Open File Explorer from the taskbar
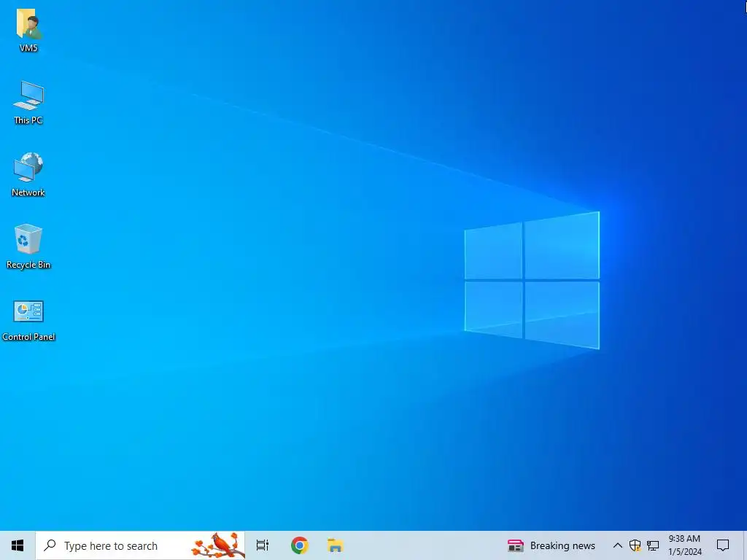Image resolution: width=747 pixels, height=560 pixels. (336, 545)
